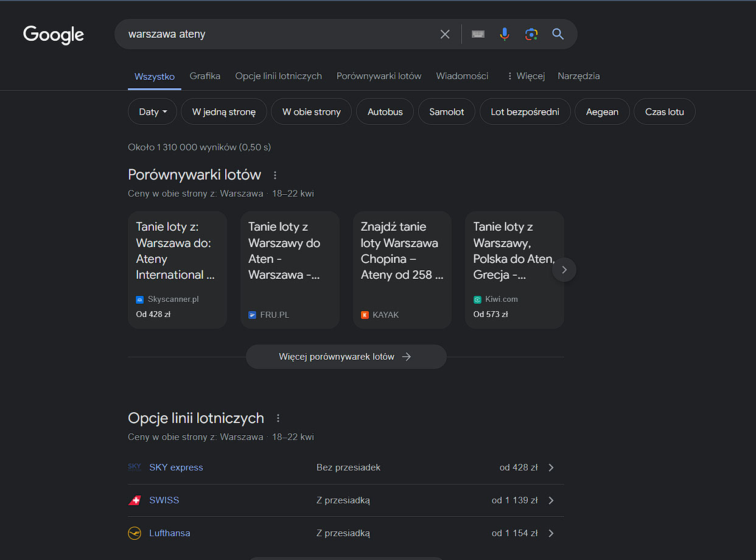Open Google Lens image search icon
This screenshot has width=756, height=560.
(x=531, y=34)
